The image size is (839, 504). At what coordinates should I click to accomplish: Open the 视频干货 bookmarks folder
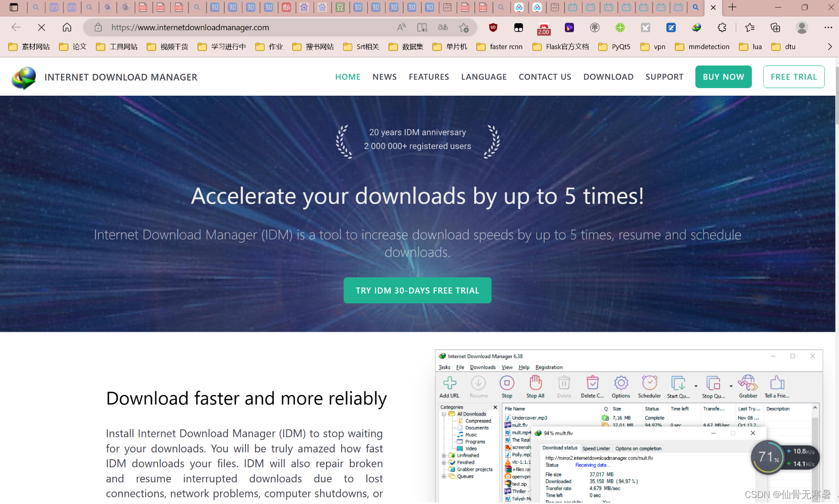pyautogui.click(x=168, y=46)
